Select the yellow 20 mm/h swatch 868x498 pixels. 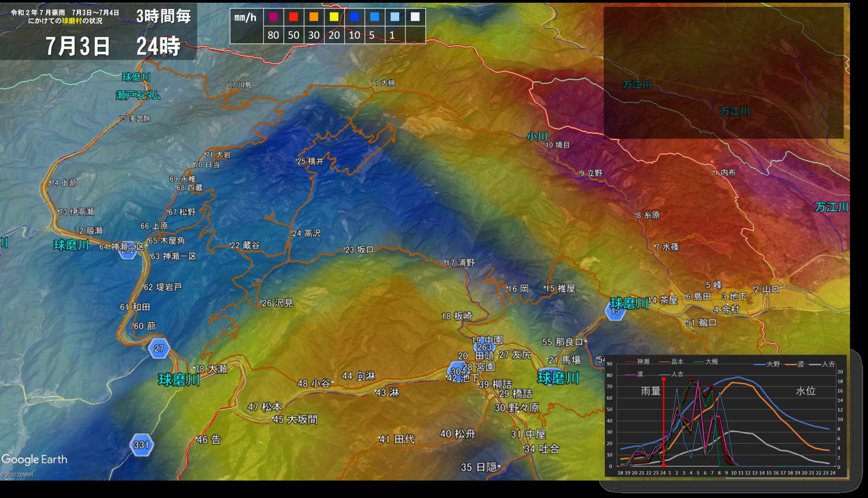pos(334,17)
